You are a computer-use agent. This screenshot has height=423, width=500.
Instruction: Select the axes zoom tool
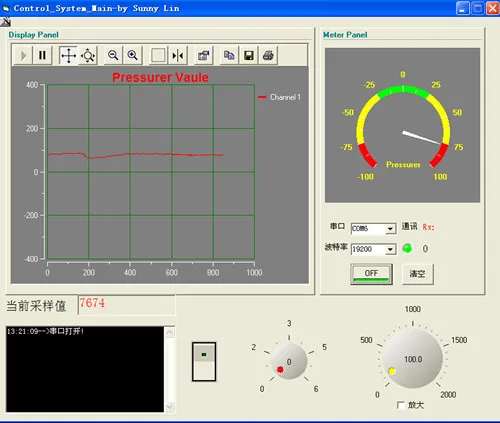point(88,55)
